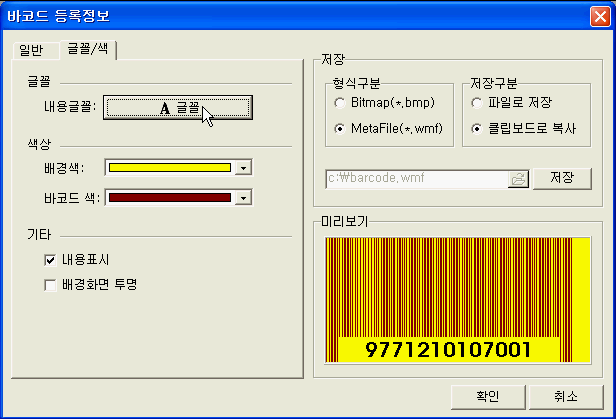Confirm with the 확인 button
The height and width of the screenshot is (419, 616).
pyautogui.click(x=488, y=397)
